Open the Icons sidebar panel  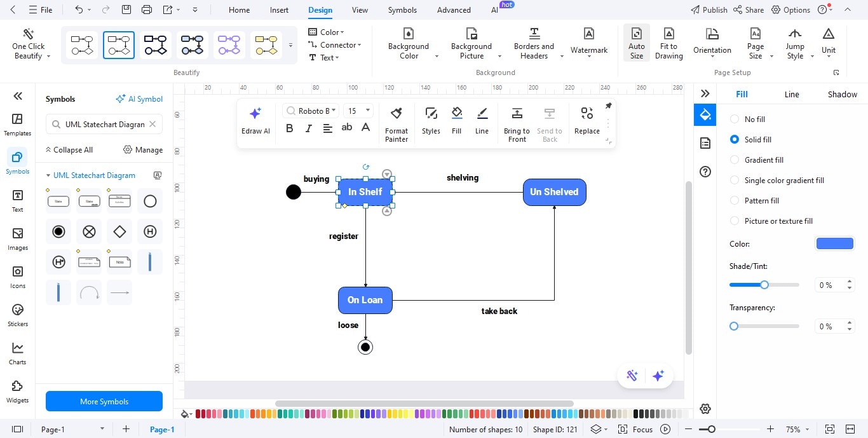click(x=17, y=277)
